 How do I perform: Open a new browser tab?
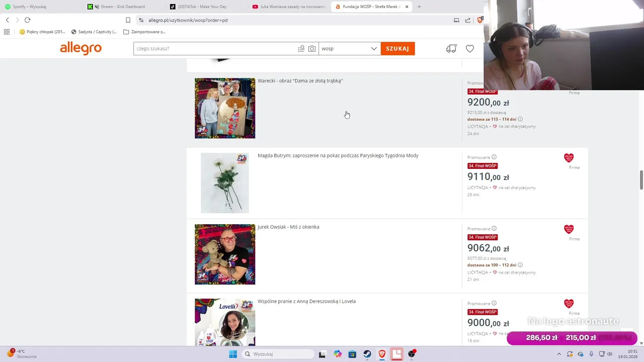(x=419, y=7)
